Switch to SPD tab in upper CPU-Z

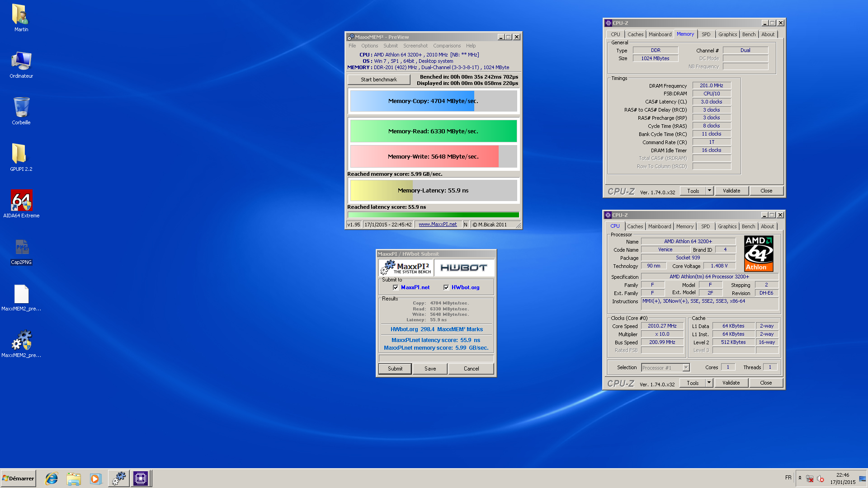pos(706,34)
